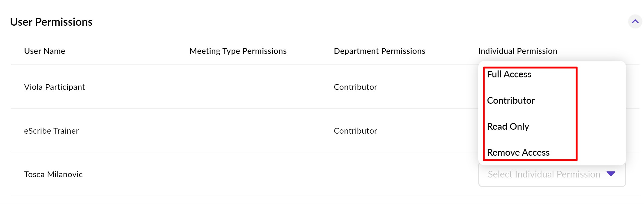Click the purple dropdown arrow for Tosca Milanovic
644x205 pixels.
(611, 174)
